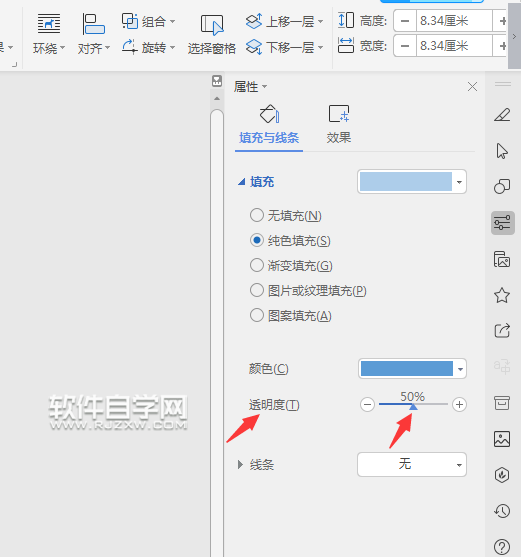Click the sidebar top handle bars
This screenshot has width=521, height=557.
point(503,84)
